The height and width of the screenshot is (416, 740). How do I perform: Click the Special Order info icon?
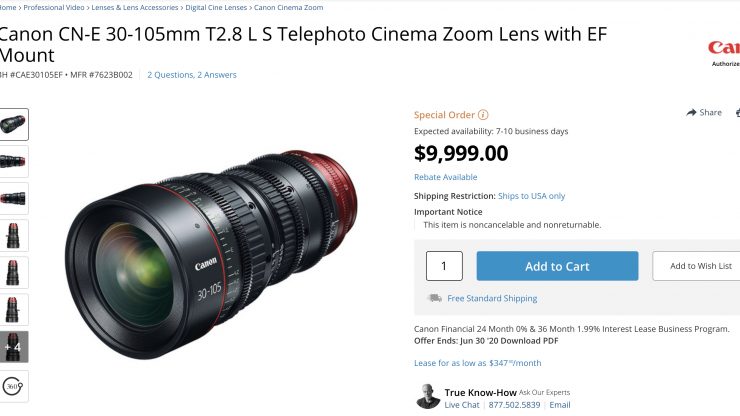tap(484, 115)
